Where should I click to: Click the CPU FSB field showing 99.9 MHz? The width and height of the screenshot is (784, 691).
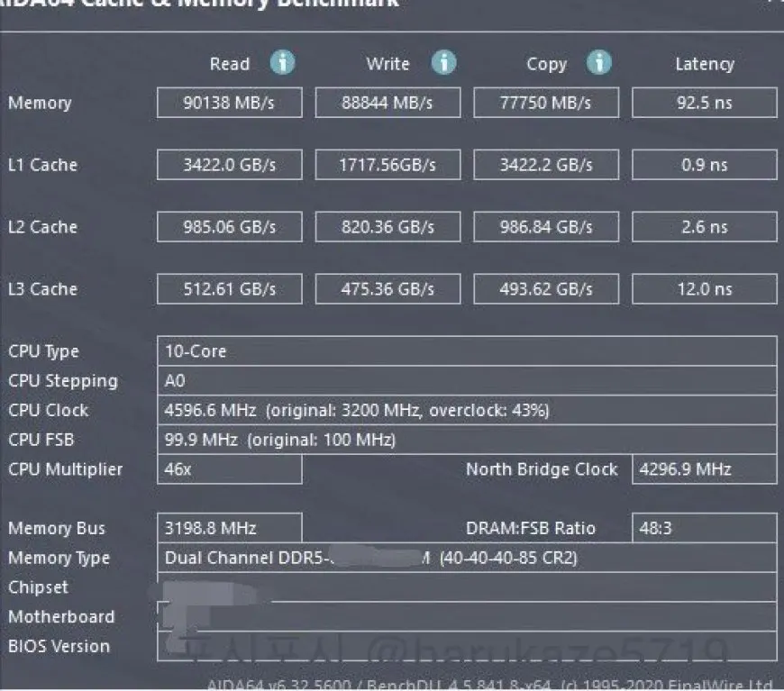(x=467, y=440)
